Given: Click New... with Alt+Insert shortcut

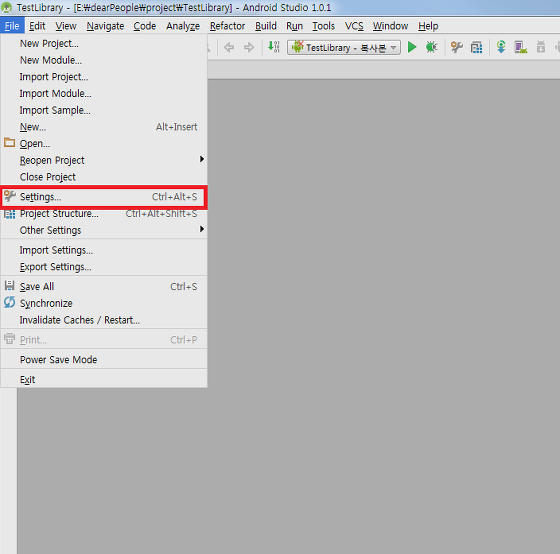Looking at the screenshot, I should [x=104, y=127].
